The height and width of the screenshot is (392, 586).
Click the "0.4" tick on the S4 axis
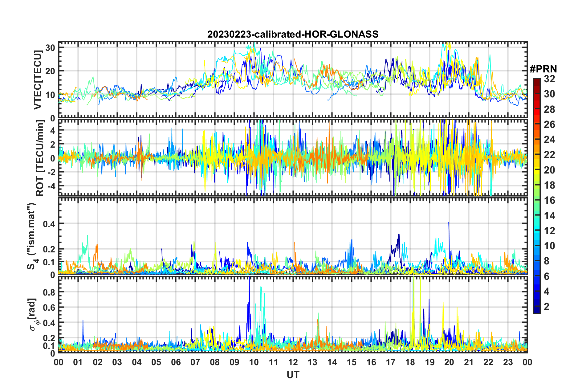[49, 224]
